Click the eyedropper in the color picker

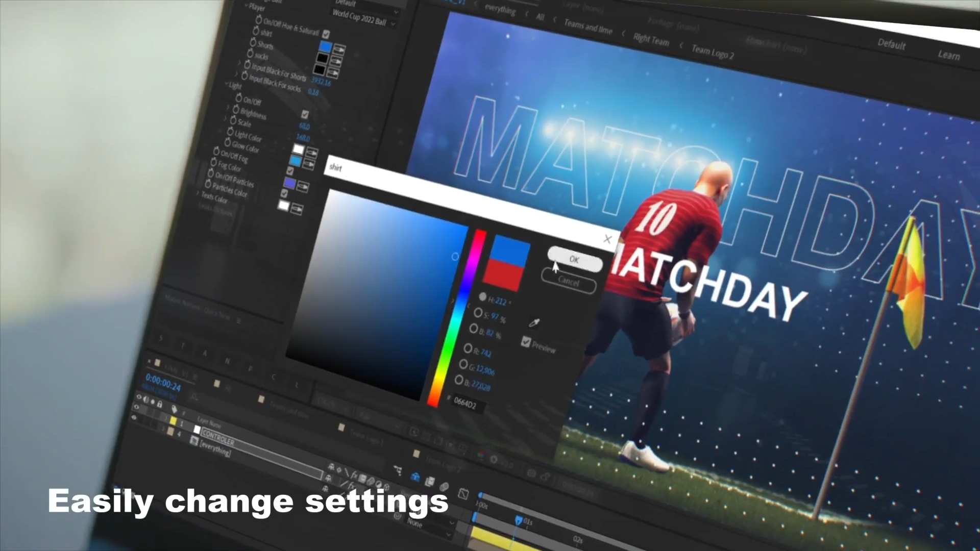click(534, 322)
